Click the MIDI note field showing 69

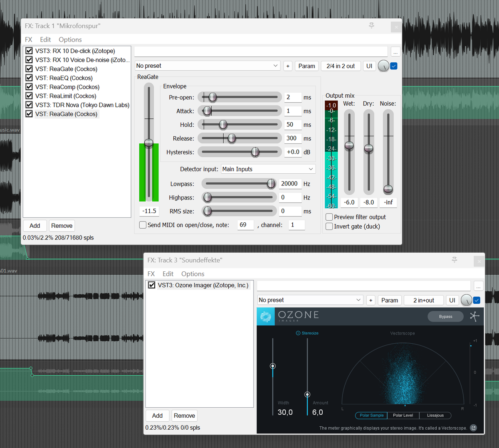[245, 225]
